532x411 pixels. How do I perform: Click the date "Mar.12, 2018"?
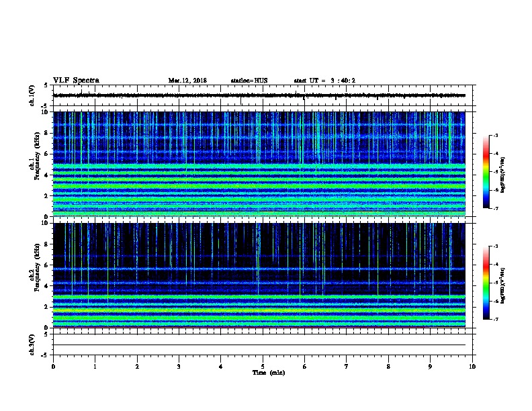click(187, 81)
